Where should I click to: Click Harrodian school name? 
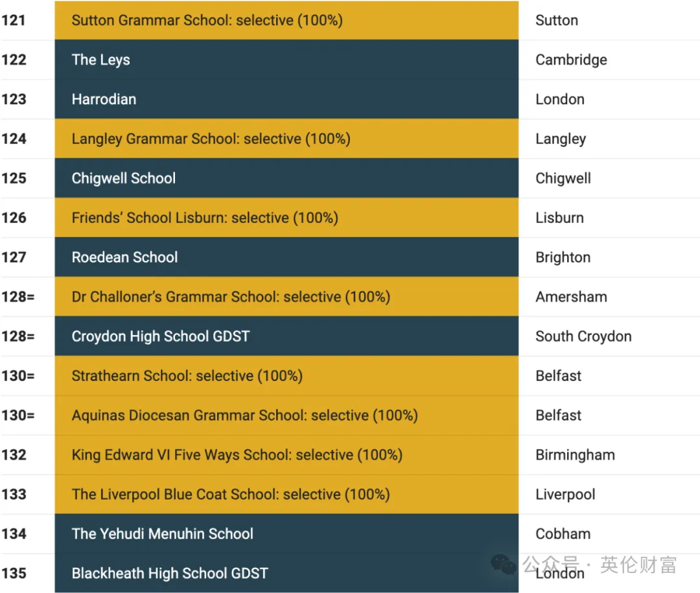tap(104, 99)
